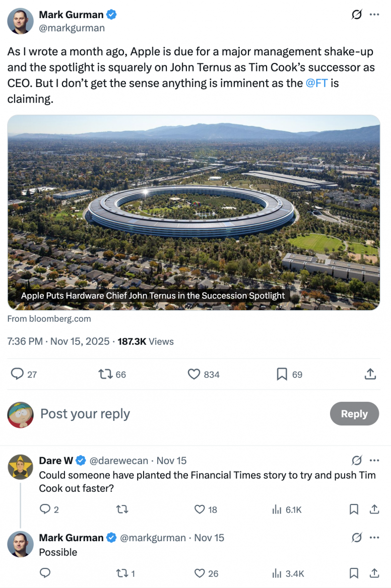Click reply icon with 27 replies

coord(18,374)
